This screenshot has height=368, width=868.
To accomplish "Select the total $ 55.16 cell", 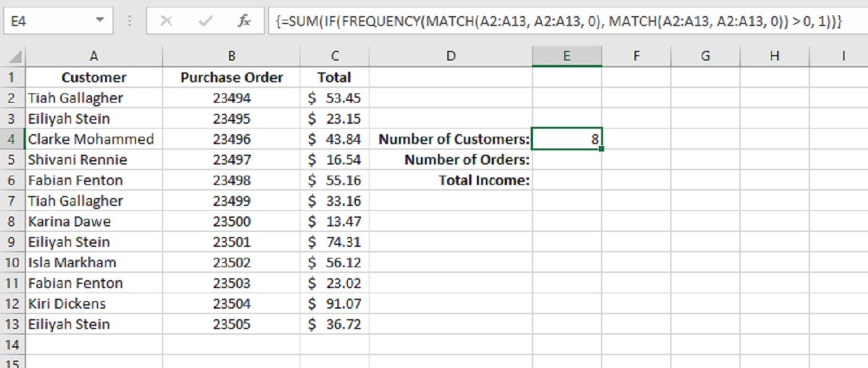I will 334,180.
